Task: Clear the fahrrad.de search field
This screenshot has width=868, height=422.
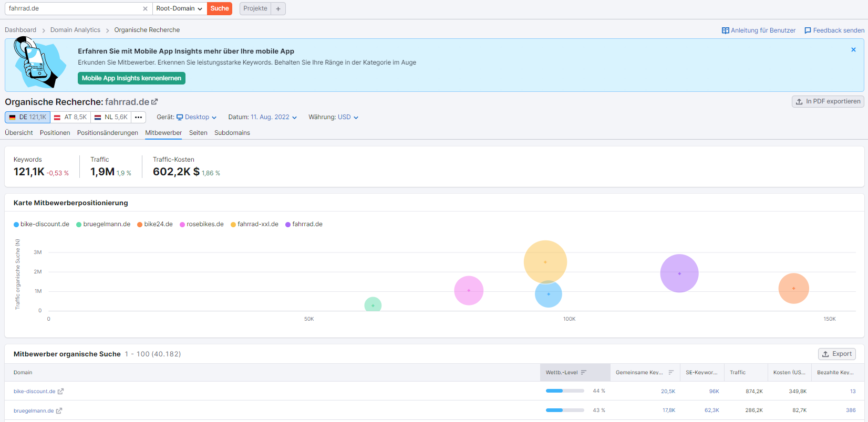Action: click(146, 8)
